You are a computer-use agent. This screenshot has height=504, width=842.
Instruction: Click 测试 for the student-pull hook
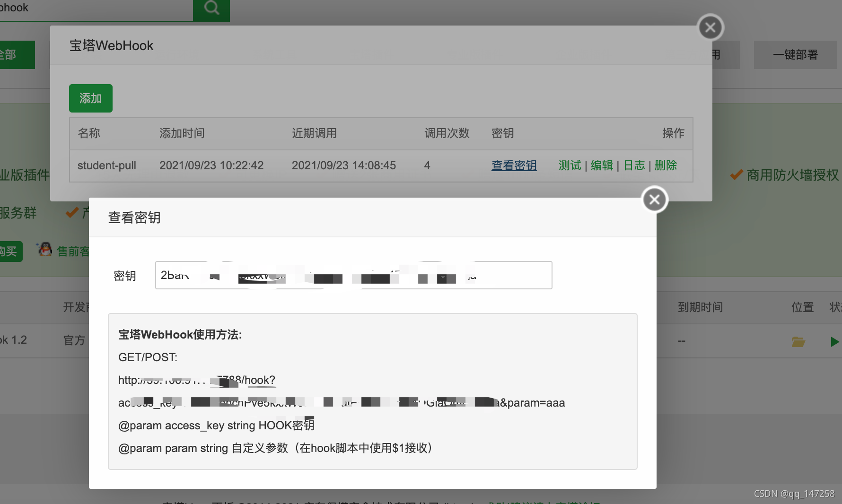tap(570, 165)
